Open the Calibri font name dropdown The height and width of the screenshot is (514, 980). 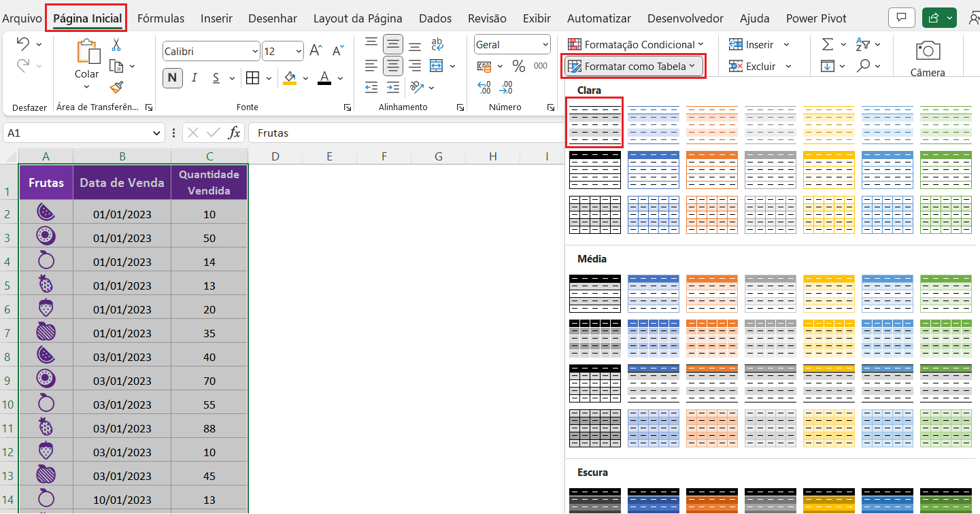[x=255, y=51]
